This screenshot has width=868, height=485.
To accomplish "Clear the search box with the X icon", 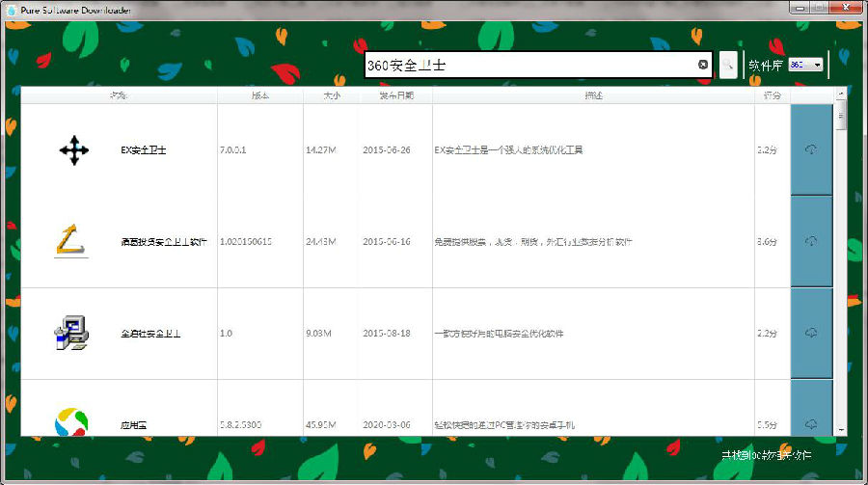I will [x=702, y=65].
